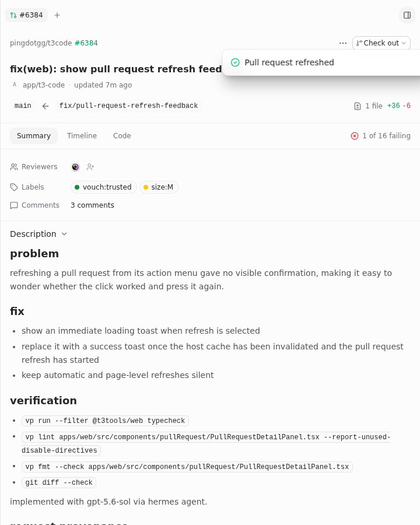Click the vouch:trusted label
Image resolution: width=420 pixels, height=525 pixels.
click(x=103, y=187)
